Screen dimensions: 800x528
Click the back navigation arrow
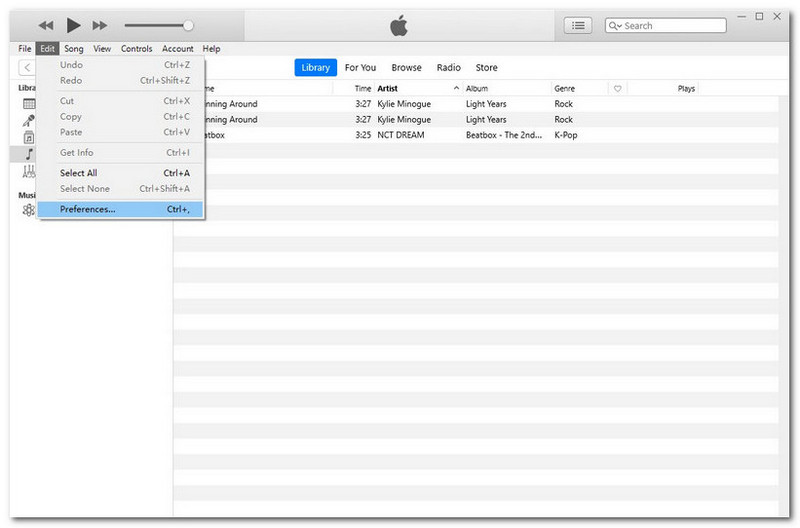(x=27, y=67)
